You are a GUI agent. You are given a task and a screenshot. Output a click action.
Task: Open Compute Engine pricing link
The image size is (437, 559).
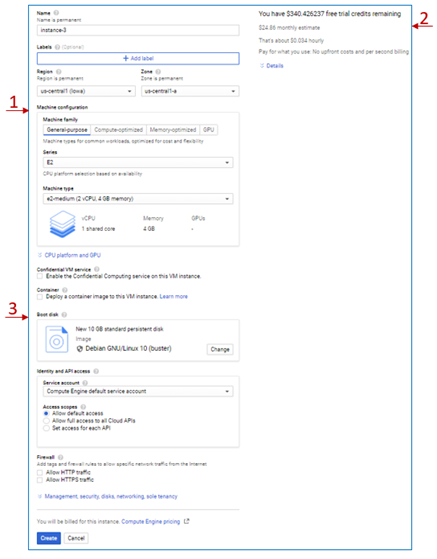point(151,522)
